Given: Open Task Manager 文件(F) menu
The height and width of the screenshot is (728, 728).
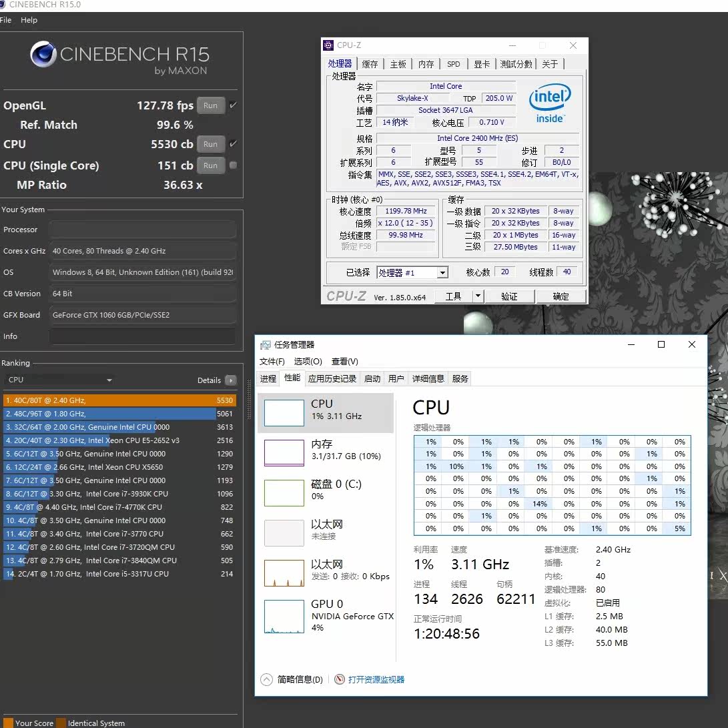Looking at the screenshot, I should pyautogui.click(x=272, y=362).
